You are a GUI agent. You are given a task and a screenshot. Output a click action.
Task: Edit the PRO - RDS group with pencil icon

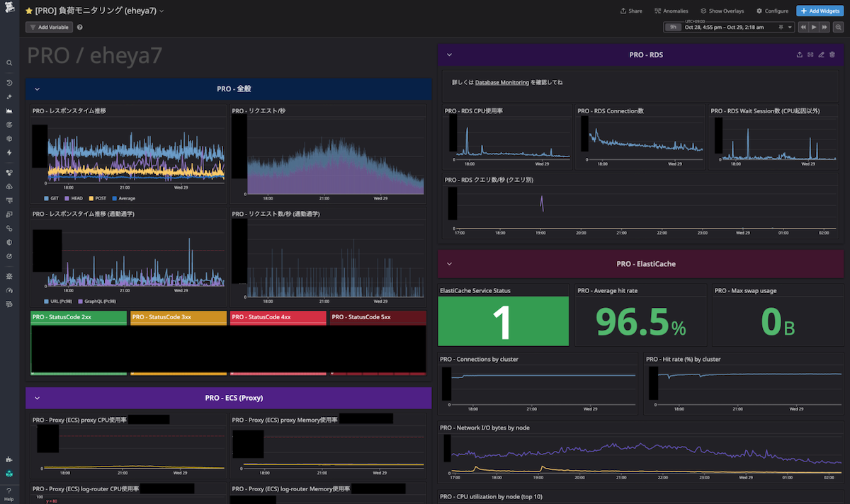(x=821, y=55)
